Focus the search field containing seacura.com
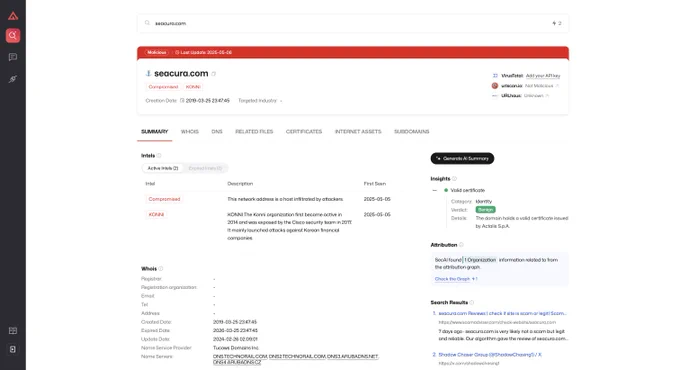680x370 pixels. pyautogui.click(x=352, y=23)
